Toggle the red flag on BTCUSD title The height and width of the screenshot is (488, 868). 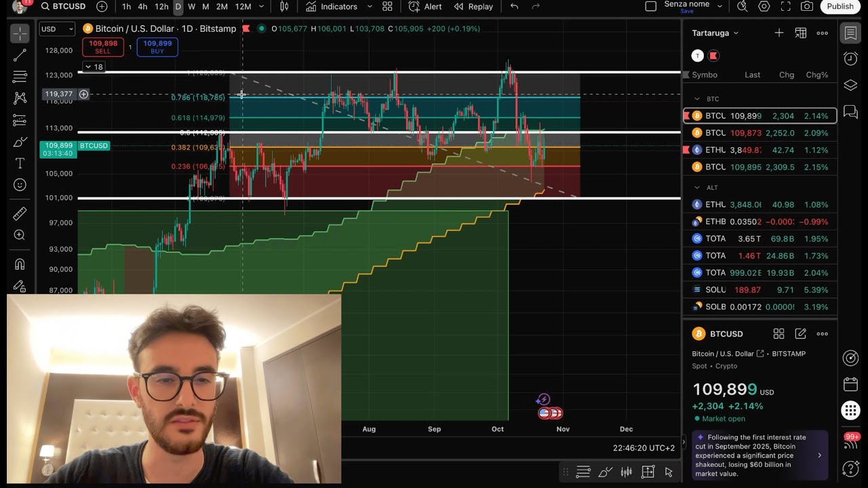[x=245, y=29]
